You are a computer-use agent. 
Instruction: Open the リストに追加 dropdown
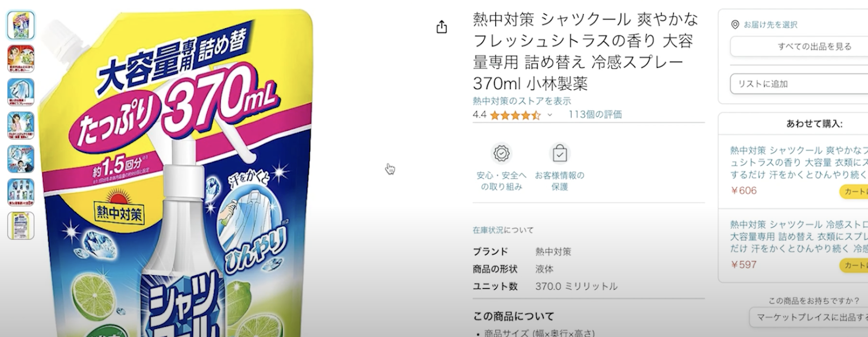click(x=799, y=84)
